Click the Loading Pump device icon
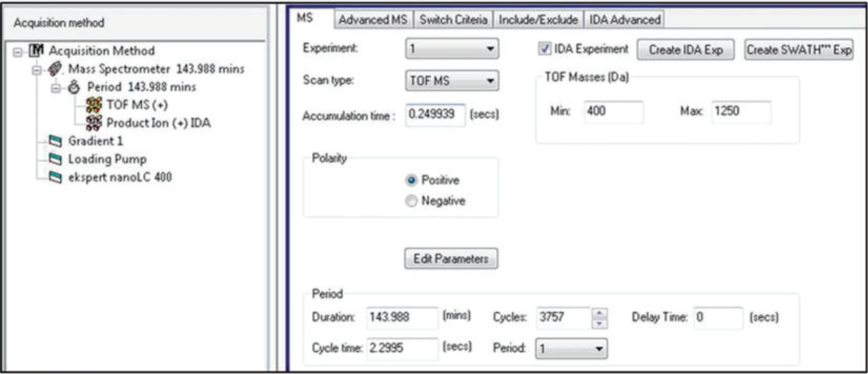Screen dimensions: 868x374 [x=56, y=159]
